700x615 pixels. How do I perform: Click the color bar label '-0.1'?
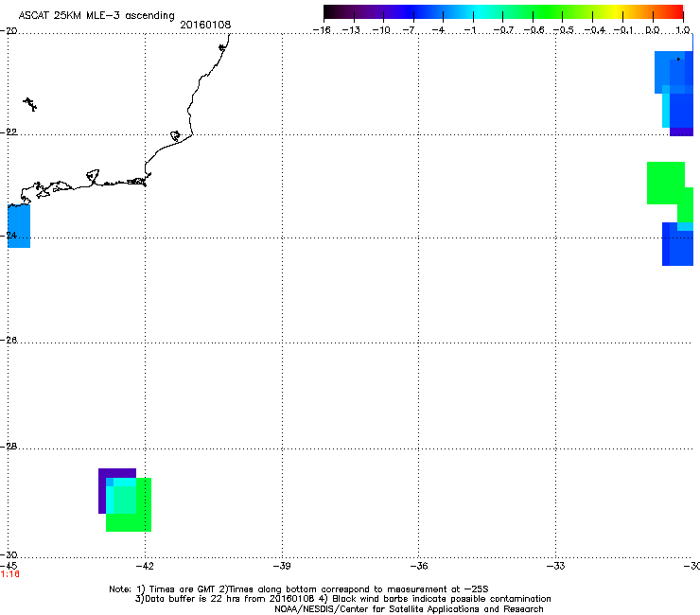(623, 30)
